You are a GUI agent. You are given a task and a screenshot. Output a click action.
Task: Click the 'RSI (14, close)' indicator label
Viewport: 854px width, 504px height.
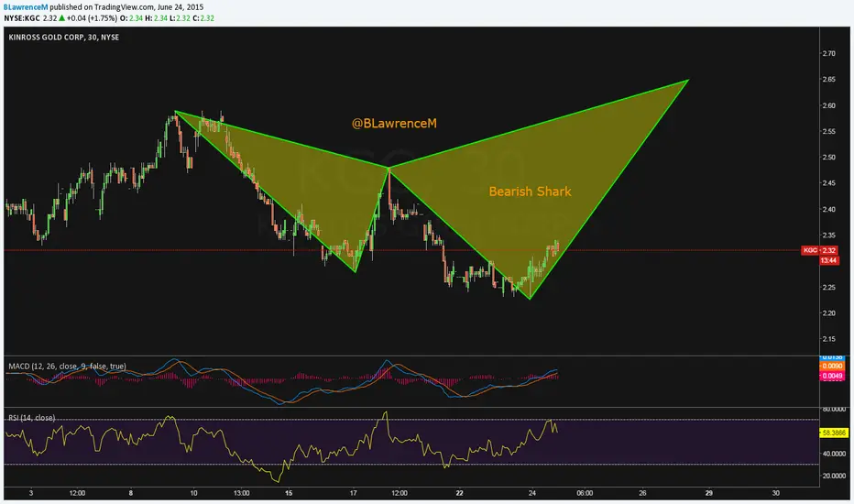[x=31, y=418]
